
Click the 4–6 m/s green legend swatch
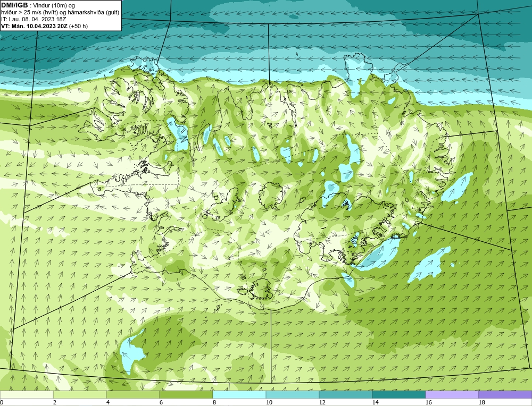pos(133,394)
